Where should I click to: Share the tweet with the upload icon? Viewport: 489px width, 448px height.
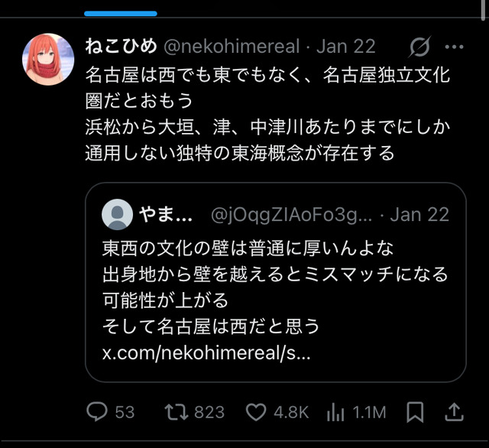(454, 412)
